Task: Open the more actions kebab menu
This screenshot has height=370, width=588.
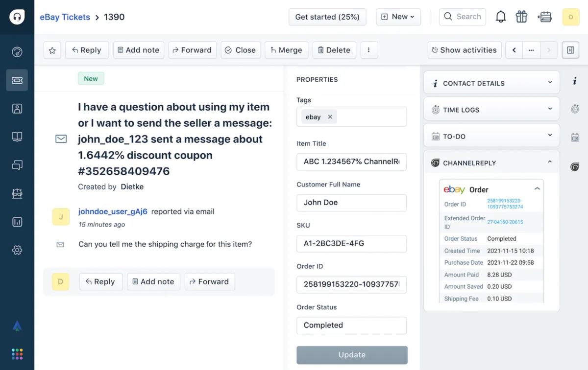Action: point(369,50)
